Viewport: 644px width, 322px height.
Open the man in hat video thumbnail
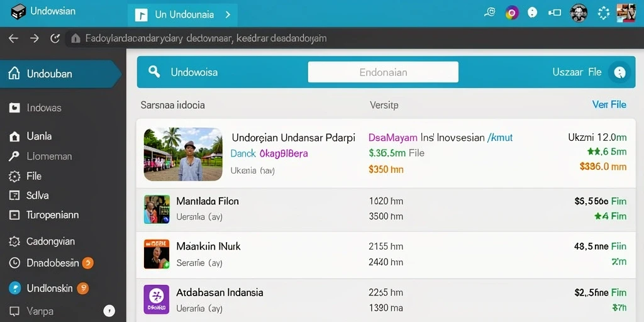(x=183, y=154)
